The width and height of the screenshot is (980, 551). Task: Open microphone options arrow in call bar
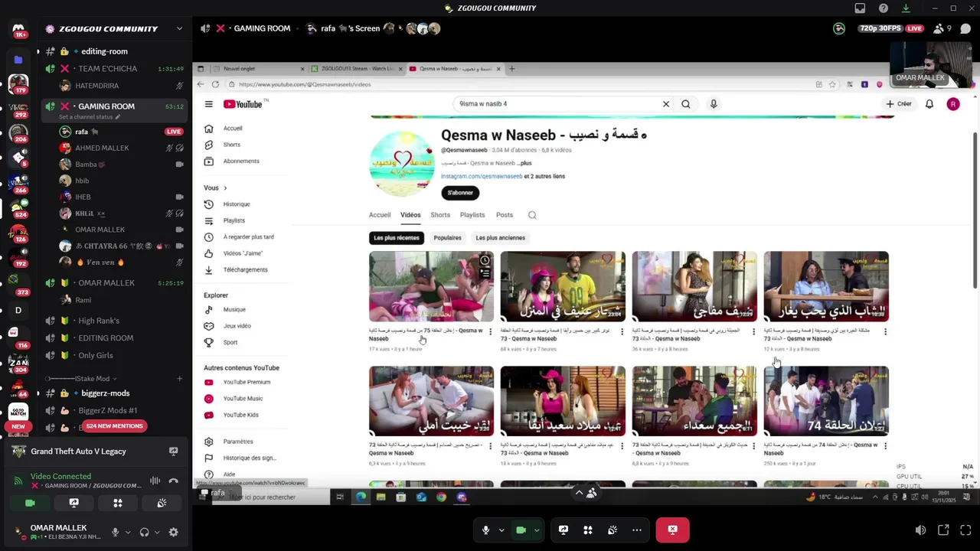[x=501, y=530]
